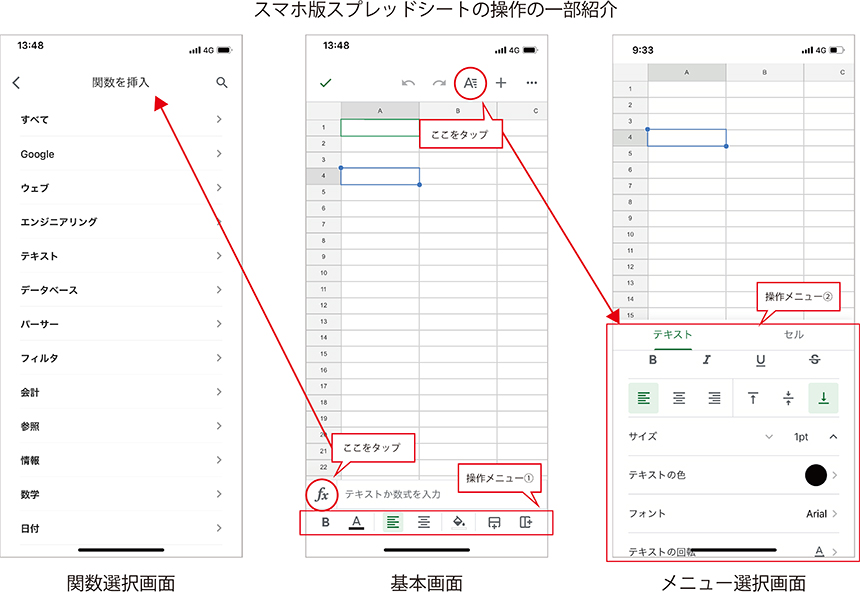Tap the text format A icon in top bar
This screenshot has width=860, height=596.
pos(471,83)
